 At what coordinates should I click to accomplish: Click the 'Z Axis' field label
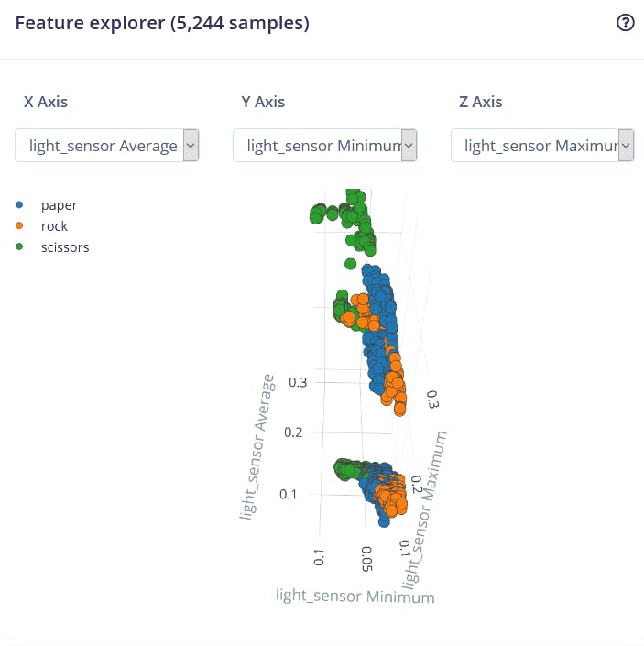click(x=480, y=102)
